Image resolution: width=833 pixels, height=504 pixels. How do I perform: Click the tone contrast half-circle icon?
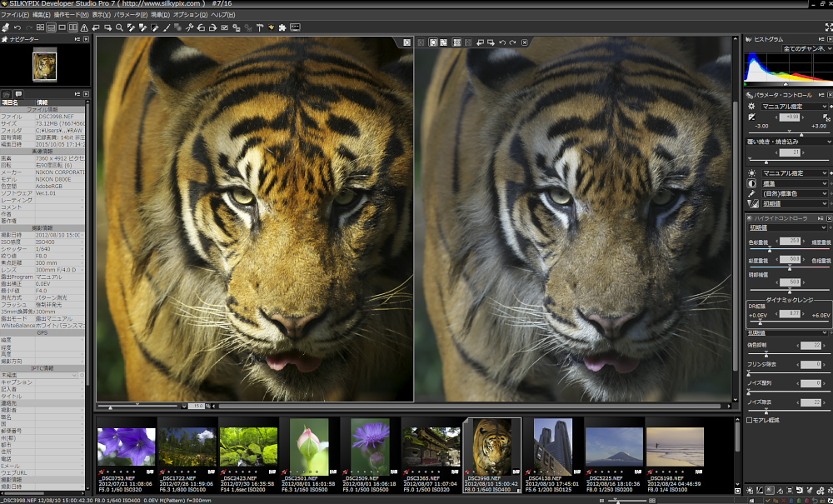pos(751,183)
